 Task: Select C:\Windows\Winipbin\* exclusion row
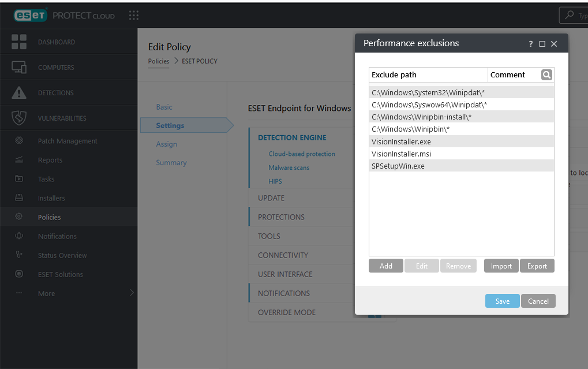tap(461, 129)
